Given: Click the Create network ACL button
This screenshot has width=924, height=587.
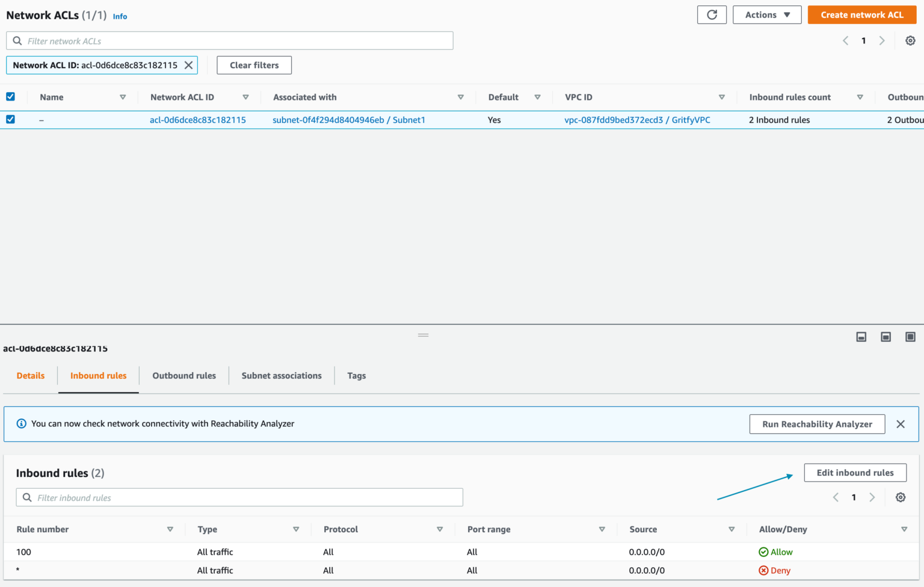Looking at the screenshot, I should (x=861, y=14).
